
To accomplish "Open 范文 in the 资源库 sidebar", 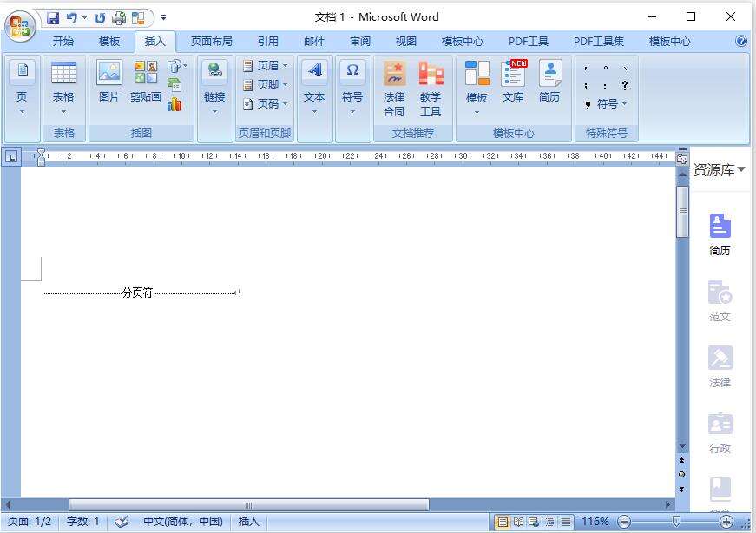I will tap(720, 300).
